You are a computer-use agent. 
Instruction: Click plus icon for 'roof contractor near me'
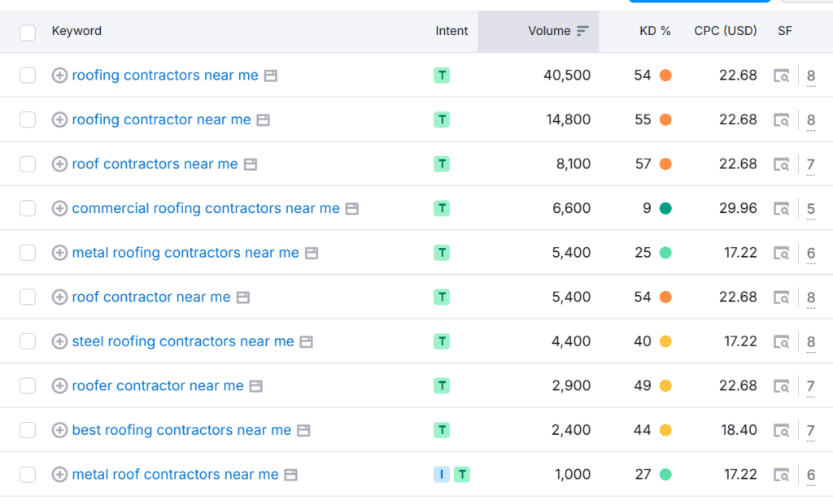point(59,298)
